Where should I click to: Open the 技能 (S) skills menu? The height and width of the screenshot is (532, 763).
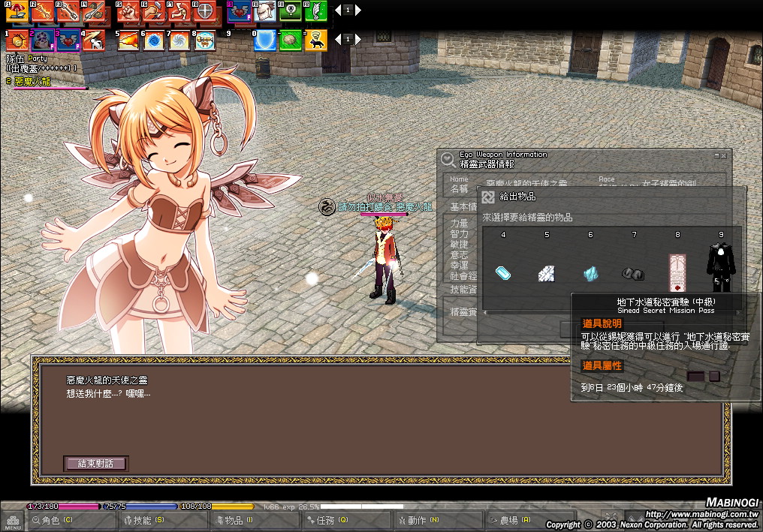pyautogui.click(x=161, y=520)
